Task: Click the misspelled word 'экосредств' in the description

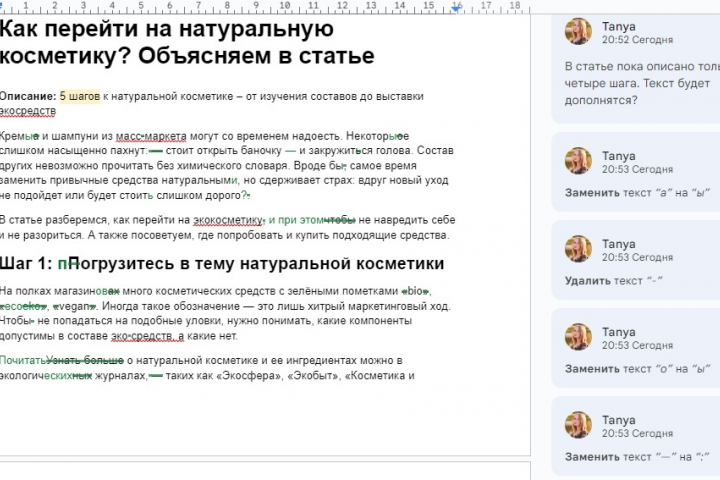Action: click(x=28, y=111)
